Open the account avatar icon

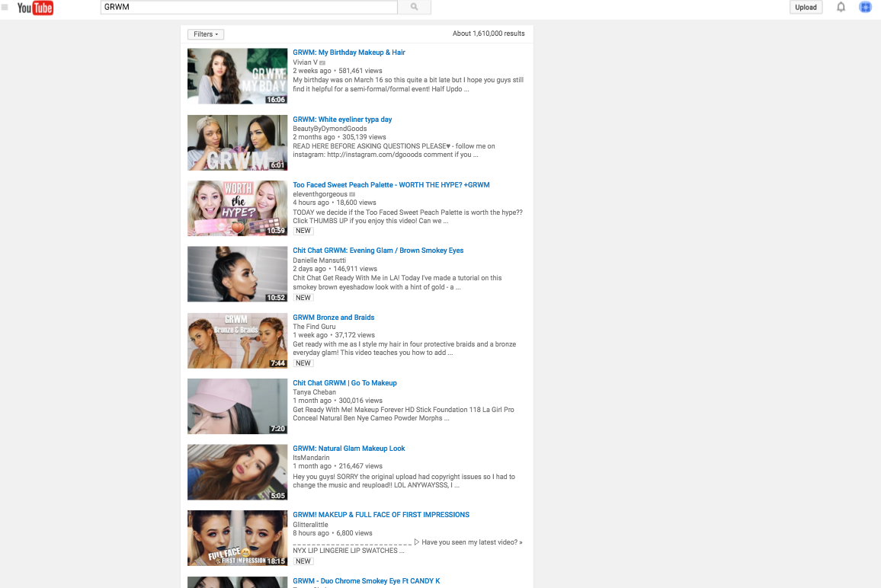coord(865,7)
